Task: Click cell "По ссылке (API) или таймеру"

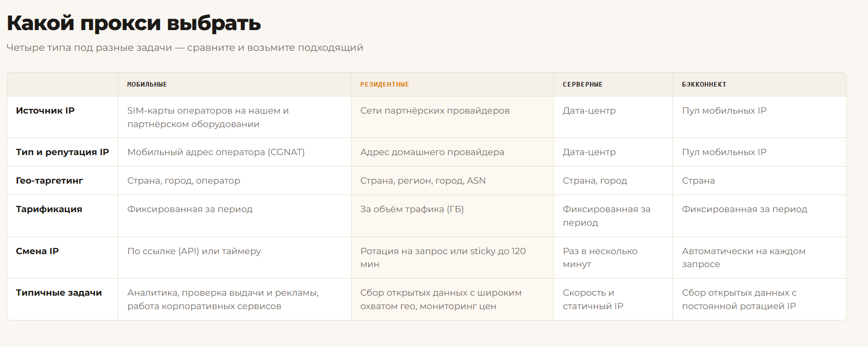Action: 194,251
